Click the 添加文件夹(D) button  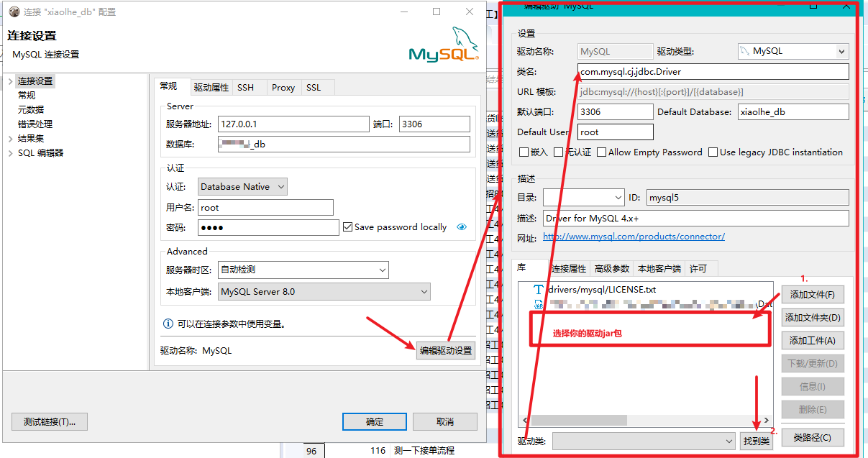813,318
